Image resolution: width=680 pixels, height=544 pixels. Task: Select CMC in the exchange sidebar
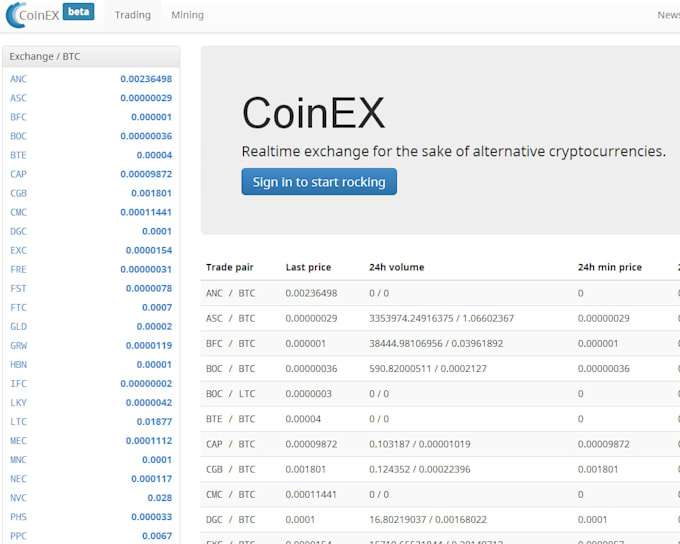click(x=19, y=213)
